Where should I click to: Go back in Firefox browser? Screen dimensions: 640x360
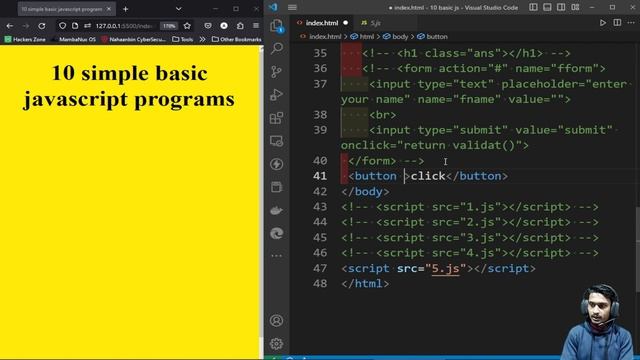[x=9, y=26]
